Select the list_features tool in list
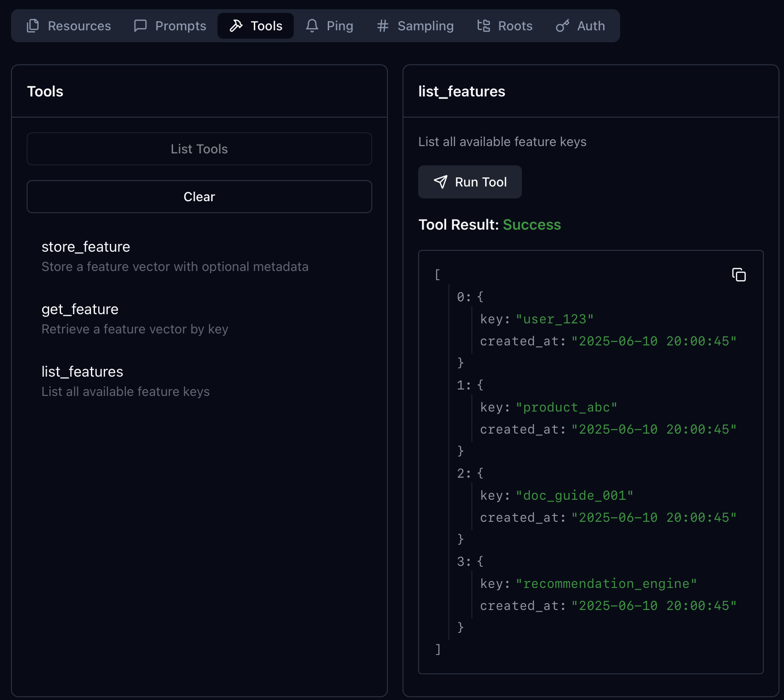 (x=199, y=381)
